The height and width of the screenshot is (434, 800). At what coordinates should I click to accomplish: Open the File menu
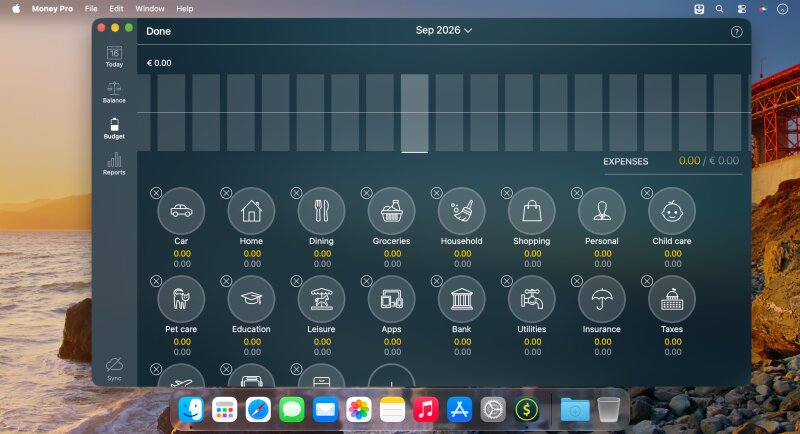coord(91,9)
